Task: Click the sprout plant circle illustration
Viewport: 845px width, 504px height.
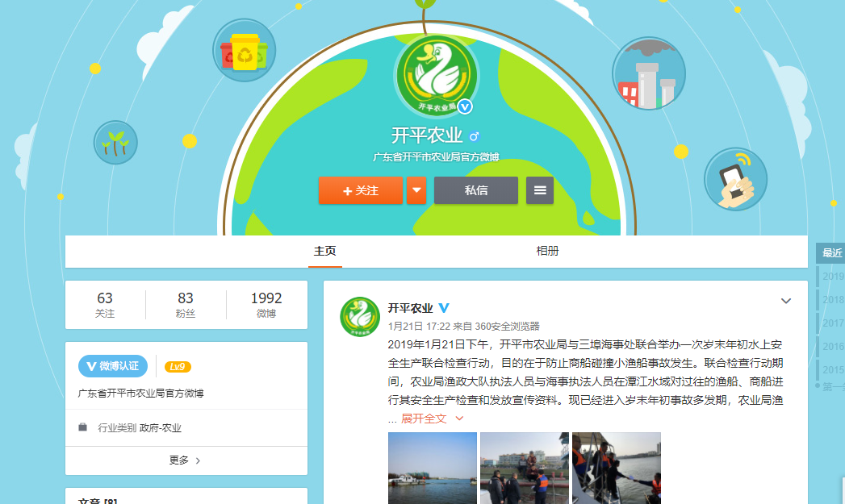Action: coord(115,142)
